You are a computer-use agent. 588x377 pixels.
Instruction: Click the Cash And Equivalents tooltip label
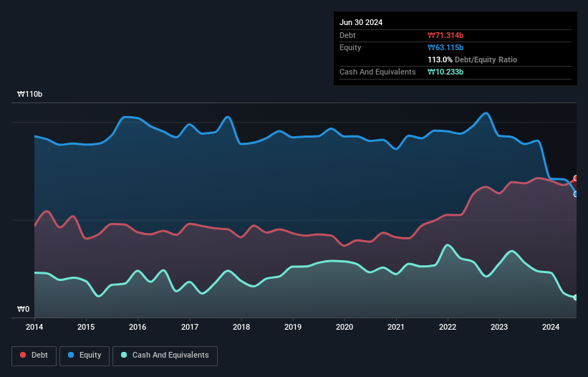pyautogui.click(x=377, y=72)
